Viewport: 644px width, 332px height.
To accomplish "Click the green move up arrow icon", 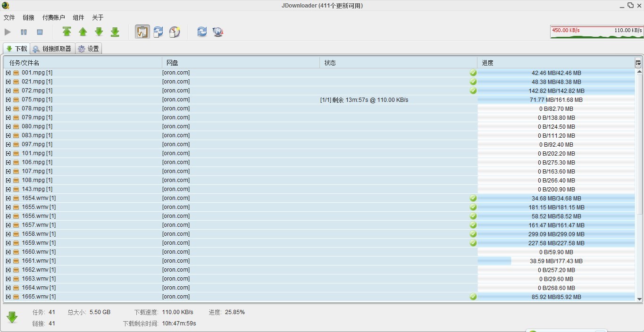I will (x=83, y=32).
